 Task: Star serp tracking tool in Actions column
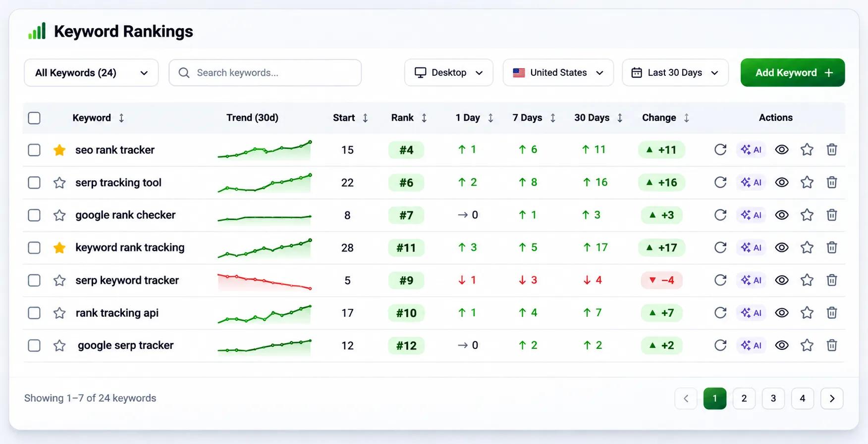(807, 182)
